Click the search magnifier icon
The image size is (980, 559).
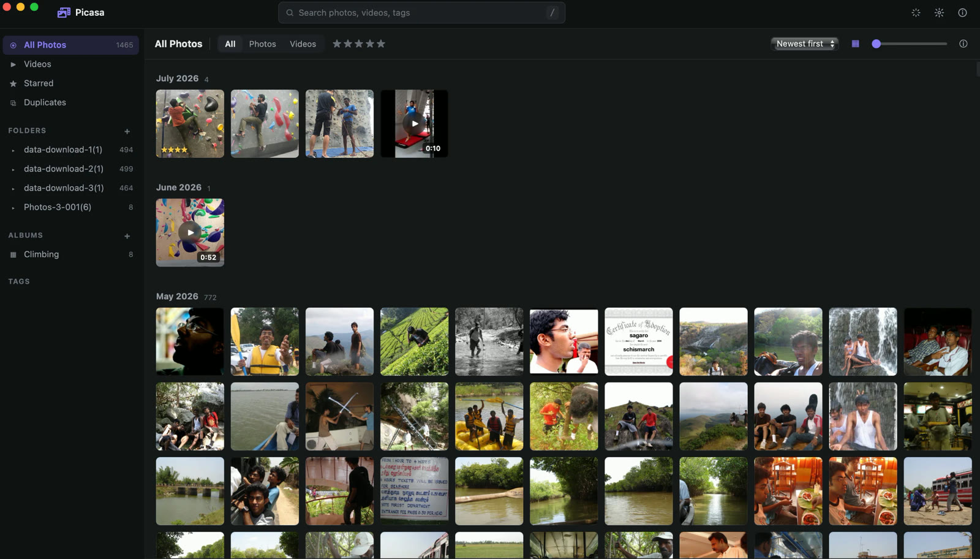[290, 13]
